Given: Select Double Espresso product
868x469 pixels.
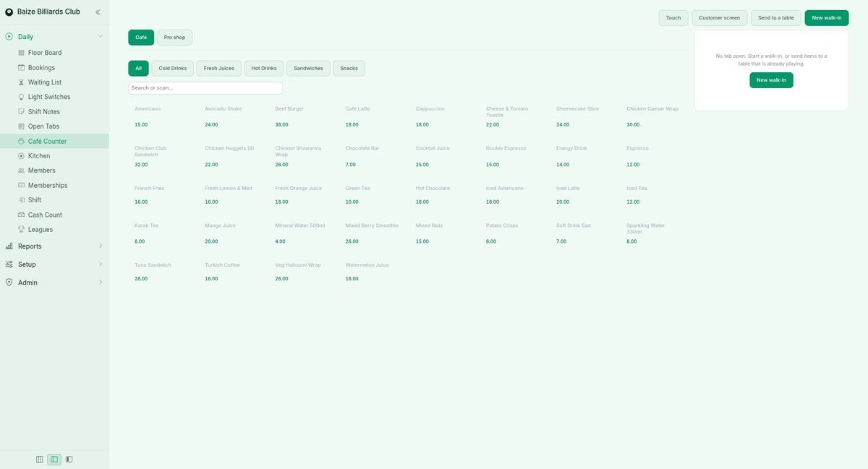Looking at the screenshot, I should 514,156.
